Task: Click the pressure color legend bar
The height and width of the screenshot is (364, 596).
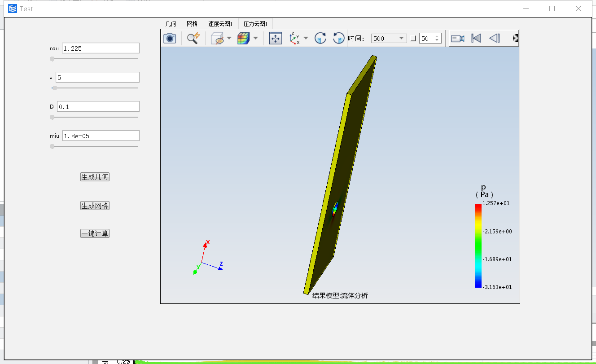Action: pos(478,246)
